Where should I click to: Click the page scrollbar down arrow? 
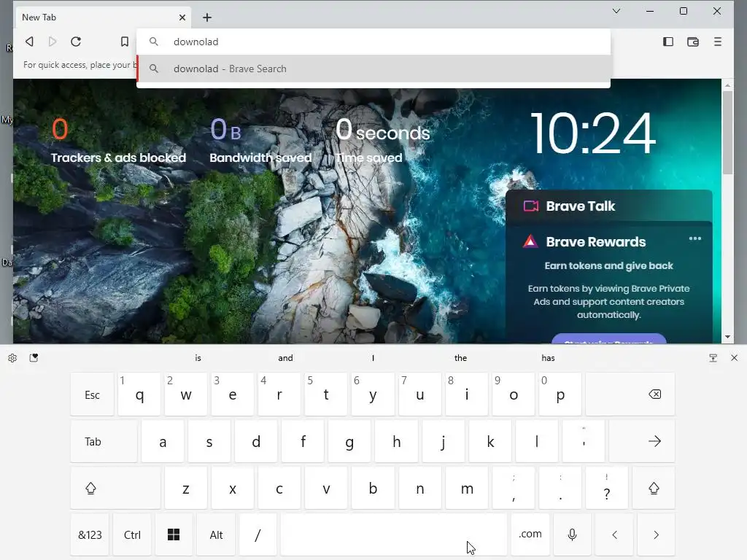(727, 337)
